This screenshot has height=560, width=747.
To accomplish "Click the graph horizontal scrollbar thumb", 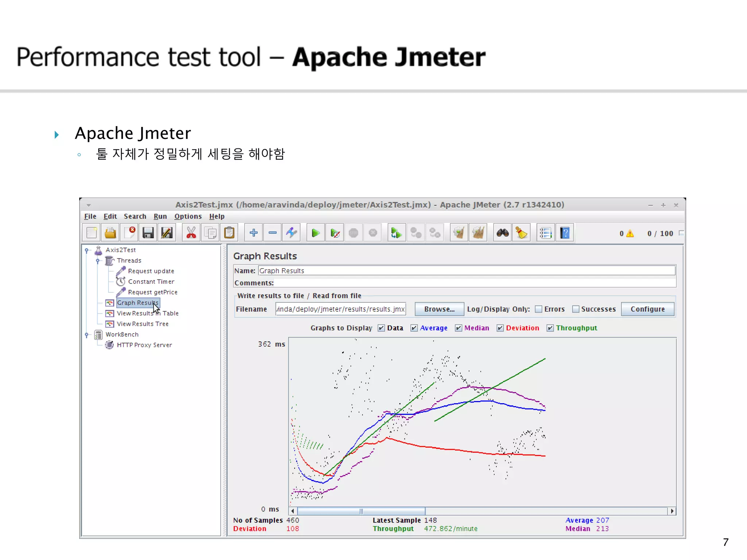I will [x=361, y=511].
